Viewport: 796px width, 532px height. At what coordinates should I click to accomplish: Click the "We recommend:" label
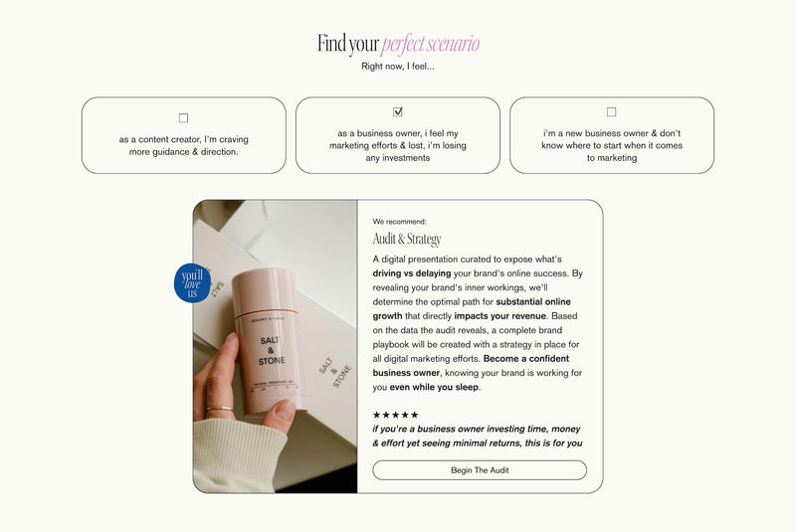pyautogui.click(x=400, y=222)
